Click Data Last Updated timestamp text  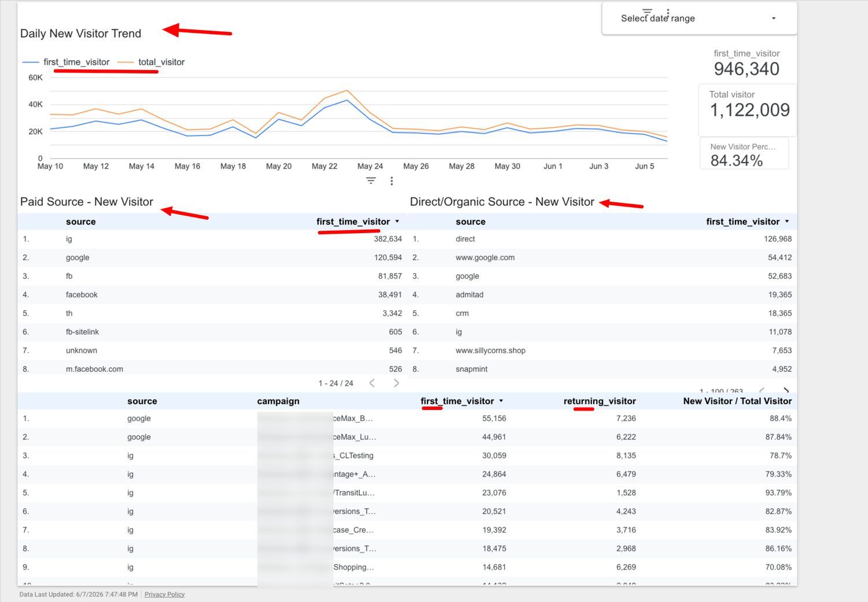79,594
